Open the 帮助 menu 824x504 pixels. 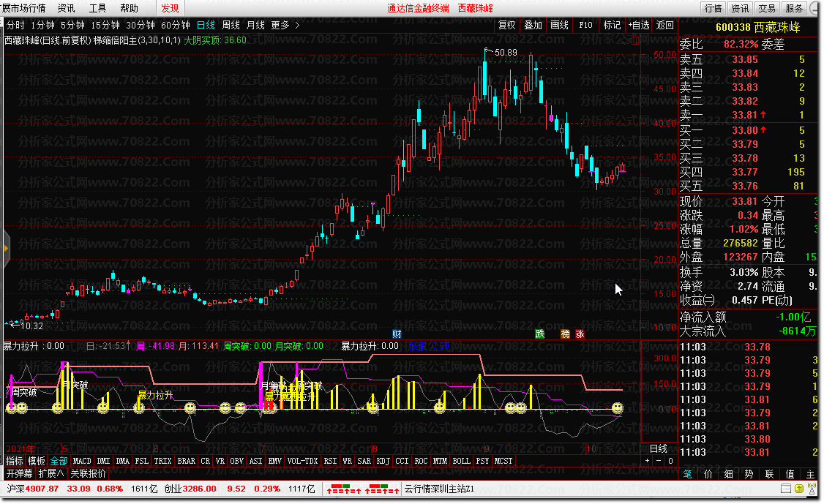(129, 8)
